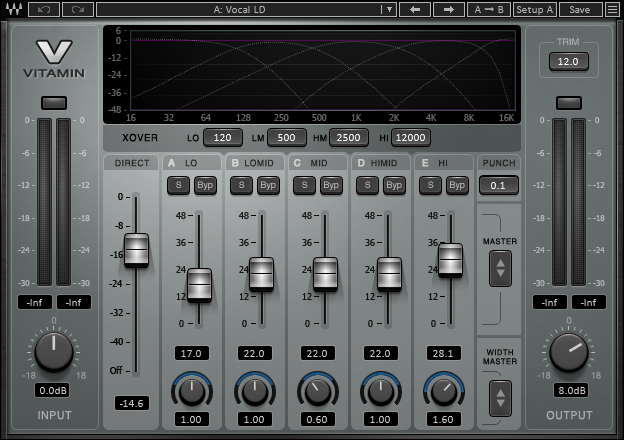The height and width of the screenshot is (440, 624).
Task: Click the redo arrow button
Action: point(78,10)
